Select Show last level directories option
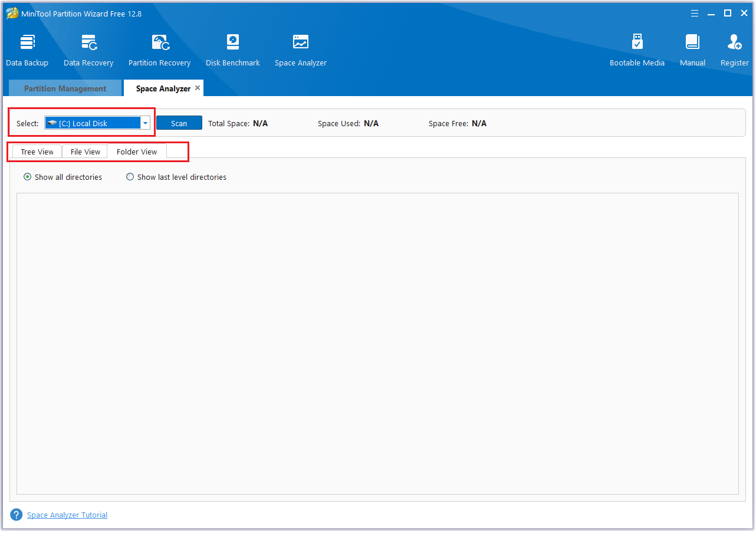 click(x=176, y=177)
